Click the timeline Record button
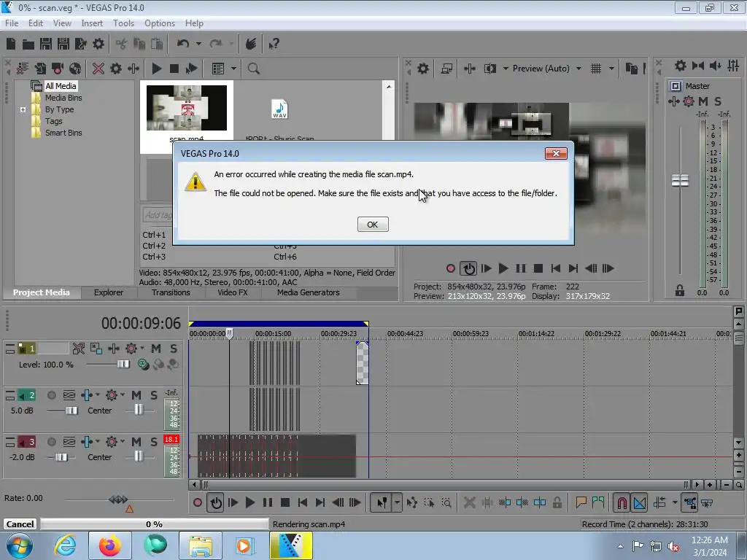Image resolution: width=747 pixels, height=560 pixels. click(198, 502)
